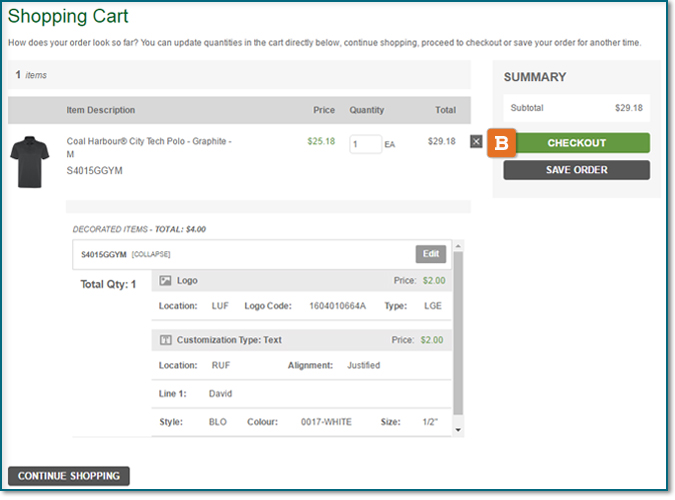Click the Total column header
This screenshot has height=500, width=675.
(x=444, y=110)
